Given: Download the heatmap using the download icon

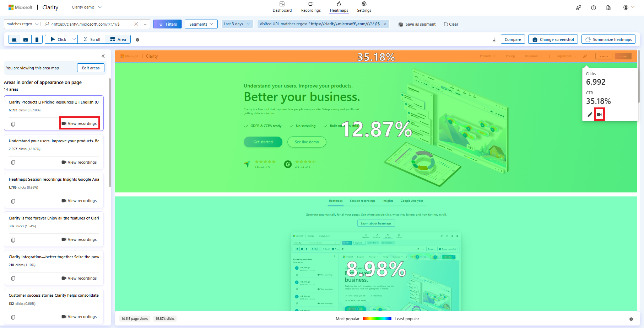Looking at the screenshot, I should pyautogui.click(x=494, y=40).
